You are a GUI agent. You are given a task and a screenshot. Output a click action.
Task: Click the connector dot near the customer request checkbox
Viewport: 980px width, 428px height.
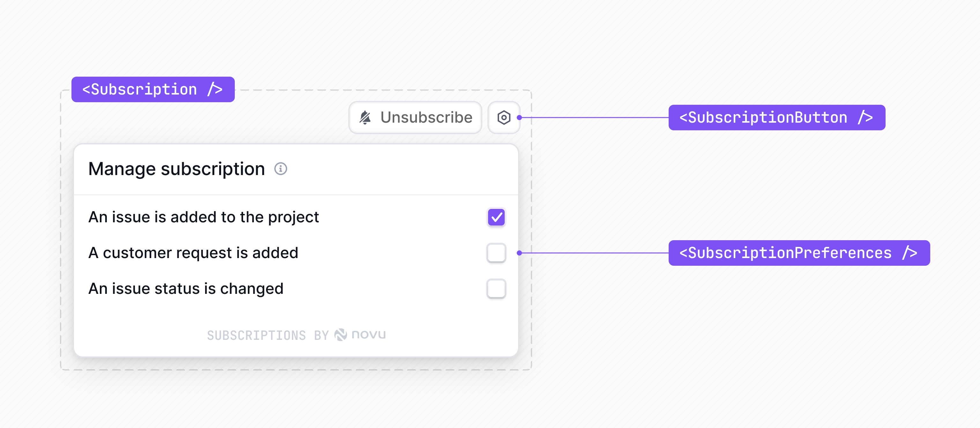pos(520,252)
